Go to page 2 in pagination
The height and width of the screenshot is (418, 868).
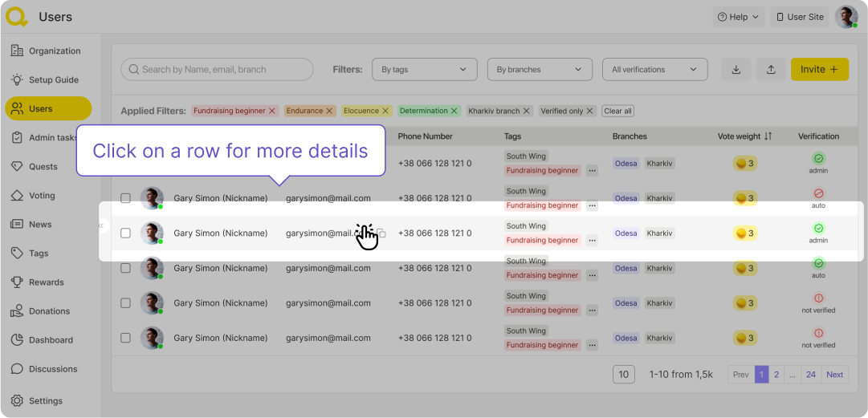pos(776,375)
